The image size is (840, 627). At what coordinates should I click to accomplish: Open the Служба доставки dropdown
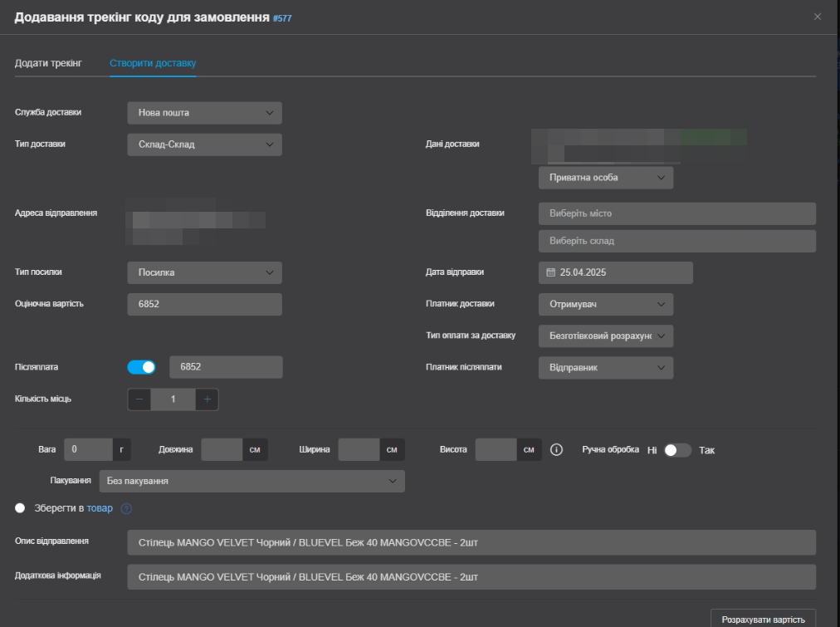[204, 113]
